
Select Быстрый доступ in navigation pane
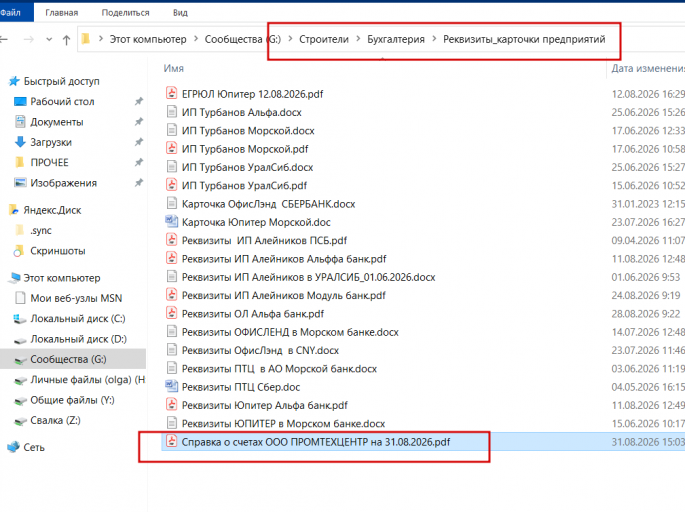62,81
